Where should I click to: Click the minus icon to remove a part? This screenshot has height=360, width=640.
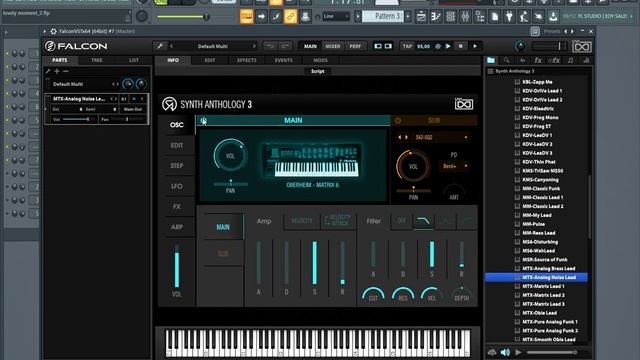click(65, 71)
